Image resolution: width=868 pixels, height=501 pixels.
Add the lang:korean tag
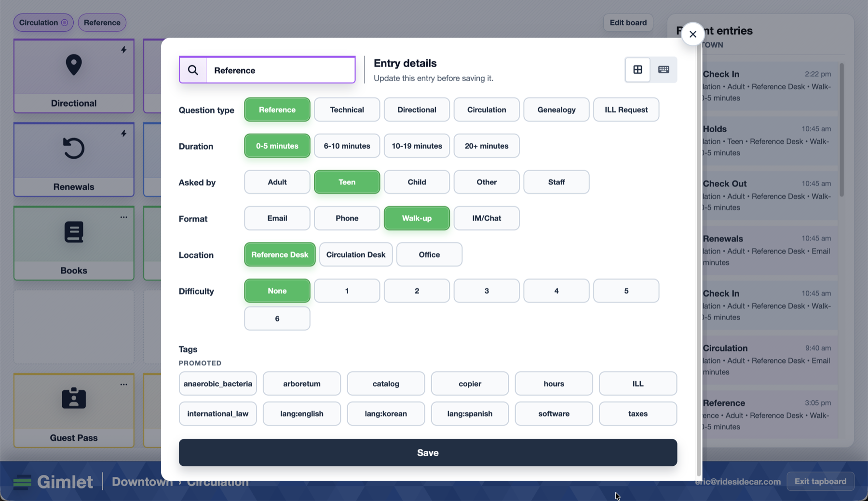coord(386,414)
